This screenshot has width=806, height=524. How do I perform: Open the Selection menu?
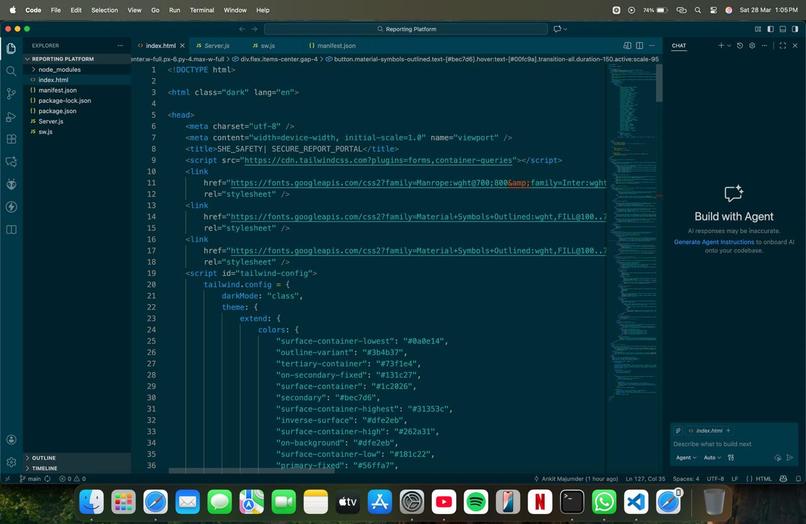coord(104,10)
